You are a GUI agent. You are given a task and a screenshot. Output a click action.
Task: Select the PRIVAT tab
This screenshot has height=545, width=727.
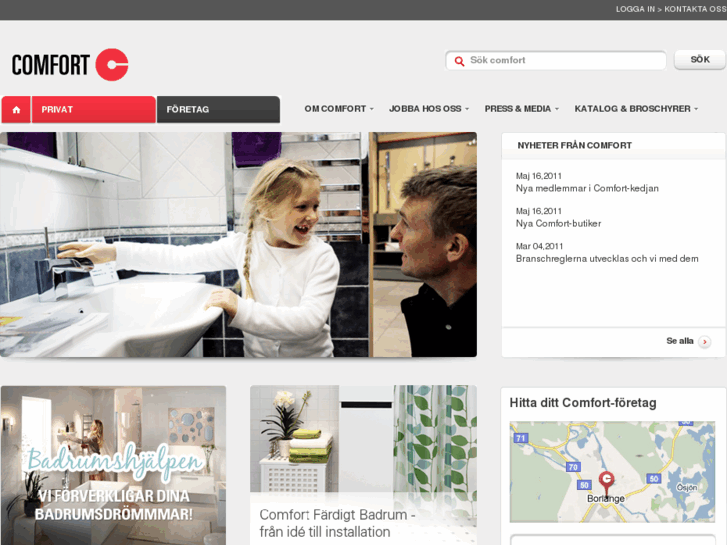pyautogui.click(x=94, y=109)
